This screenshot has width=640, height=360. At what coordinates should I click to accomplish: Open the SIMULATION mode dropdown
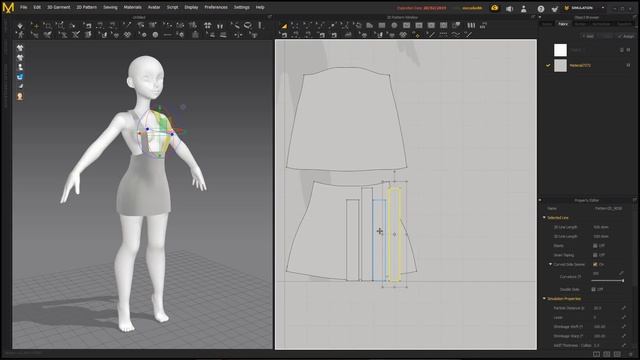pyautogui.click(x=603, y=8)
